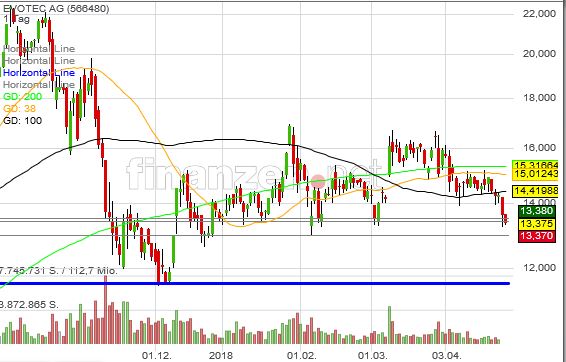Select the red 13,370 price tag

click(537, 236)
